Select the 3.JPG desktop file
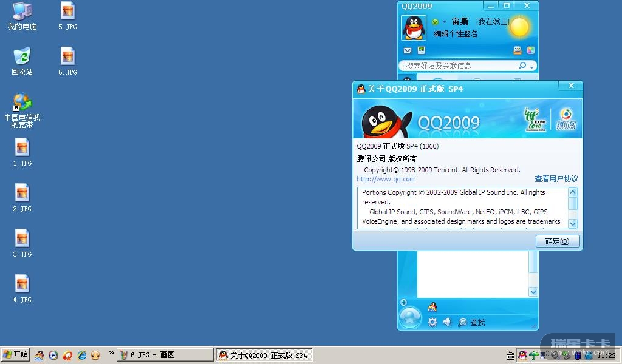 22,244
